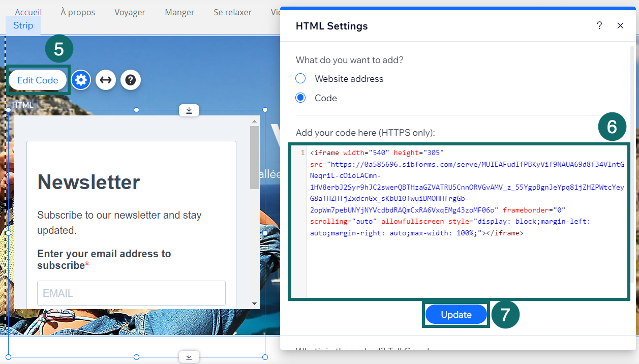This screenshot has width=639, height=364.
Task: Select the Code radio option
Action: point(301,98)
